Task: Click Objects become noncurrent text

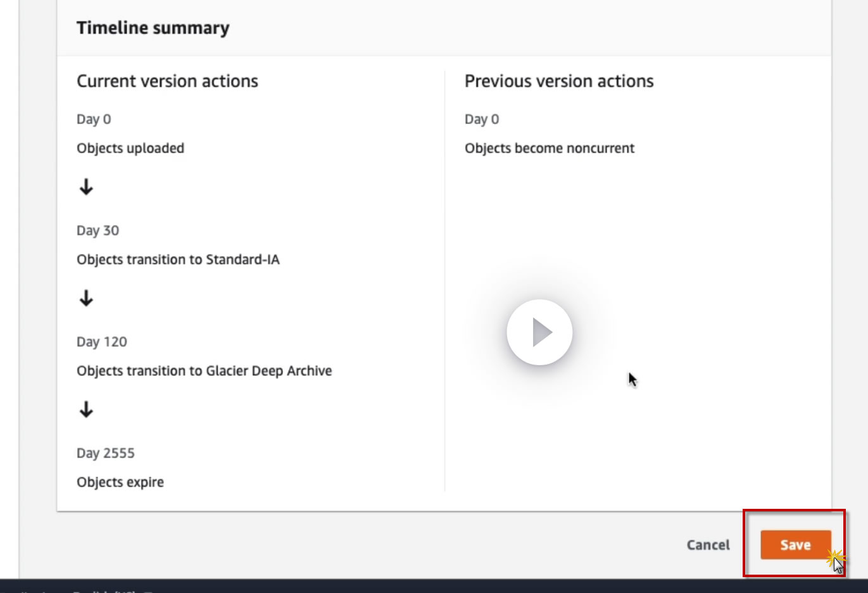Action: 550,148
